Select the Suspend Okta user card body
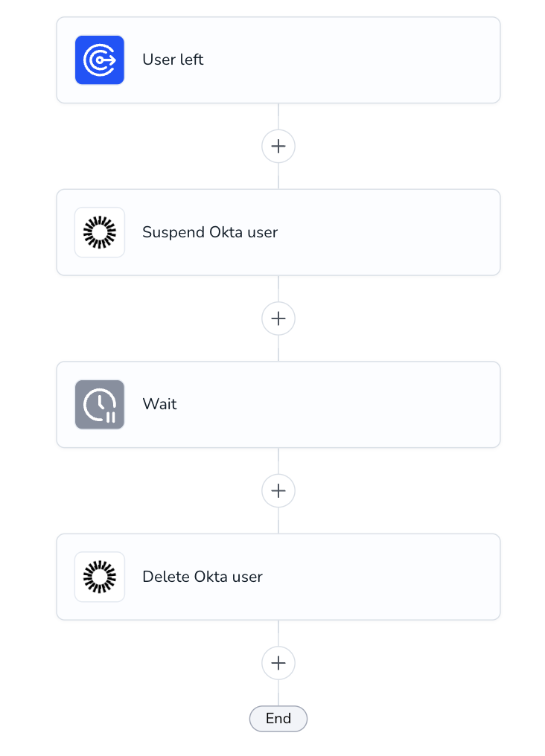 pos(278,232)
